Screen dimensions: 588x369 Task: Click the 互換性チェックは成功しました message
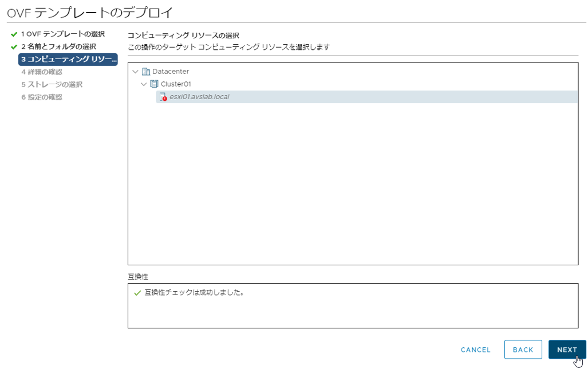194,292
